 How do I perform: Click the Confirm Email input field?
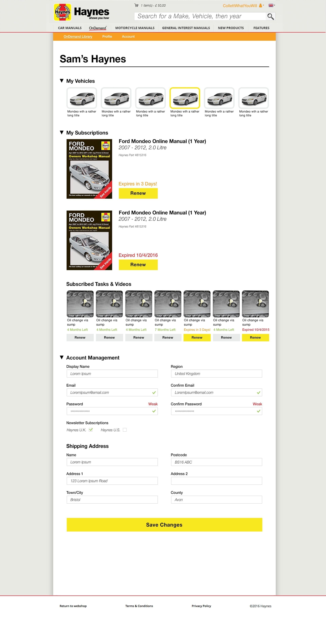click(216, 392)
